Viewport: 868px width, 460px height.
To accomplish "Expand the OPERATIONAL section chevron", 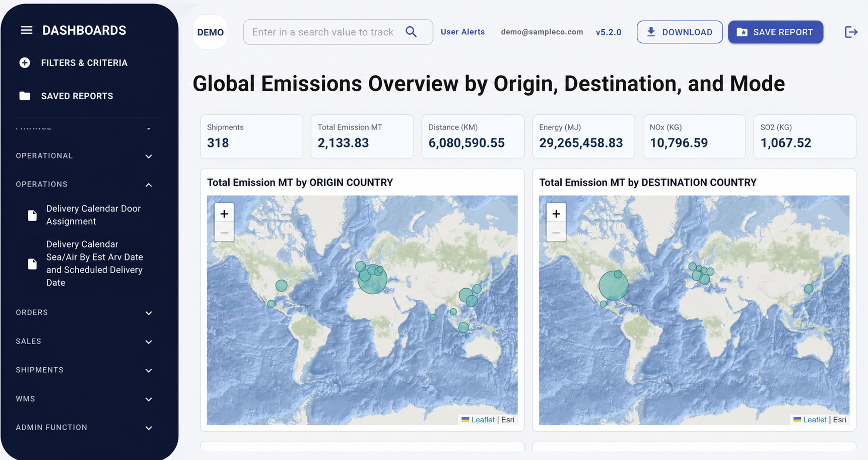I will click(x=149, y=156).
